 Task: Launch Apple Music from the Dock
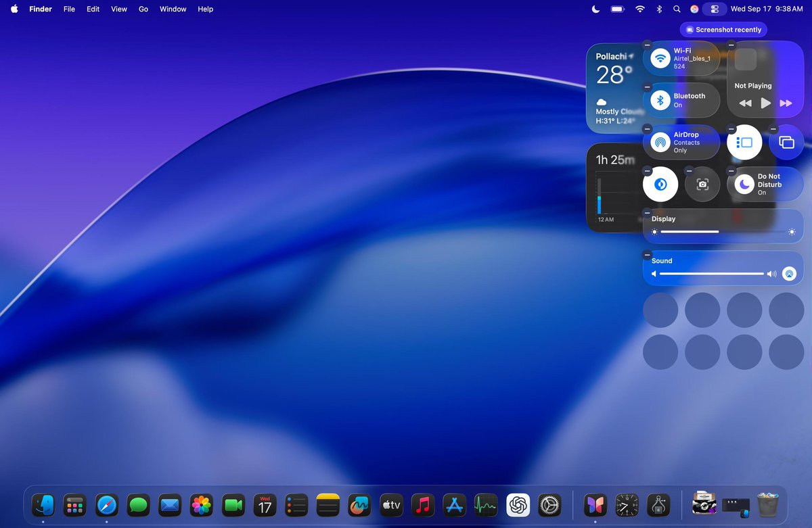coord(422,505)
